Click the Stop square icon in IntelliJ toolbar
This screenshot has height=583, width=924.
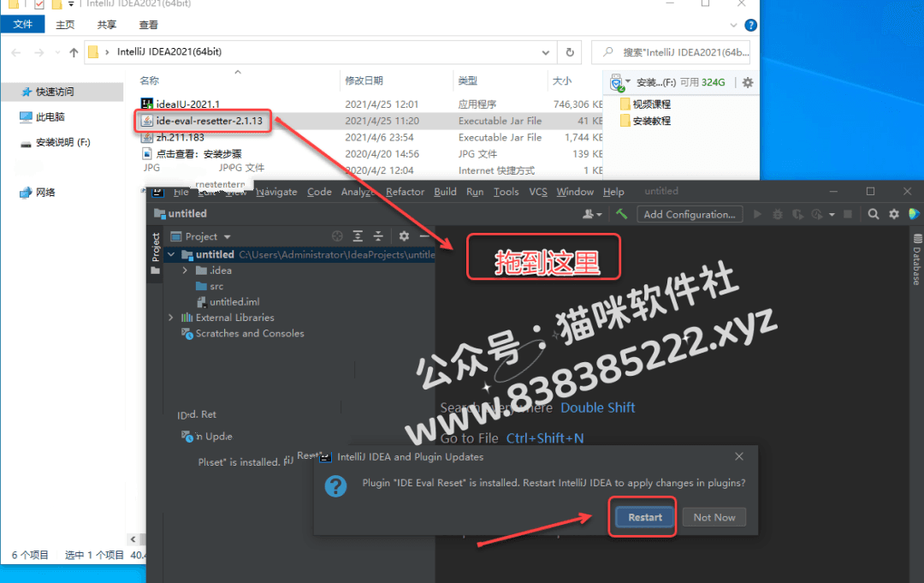(x=848, y=214)
